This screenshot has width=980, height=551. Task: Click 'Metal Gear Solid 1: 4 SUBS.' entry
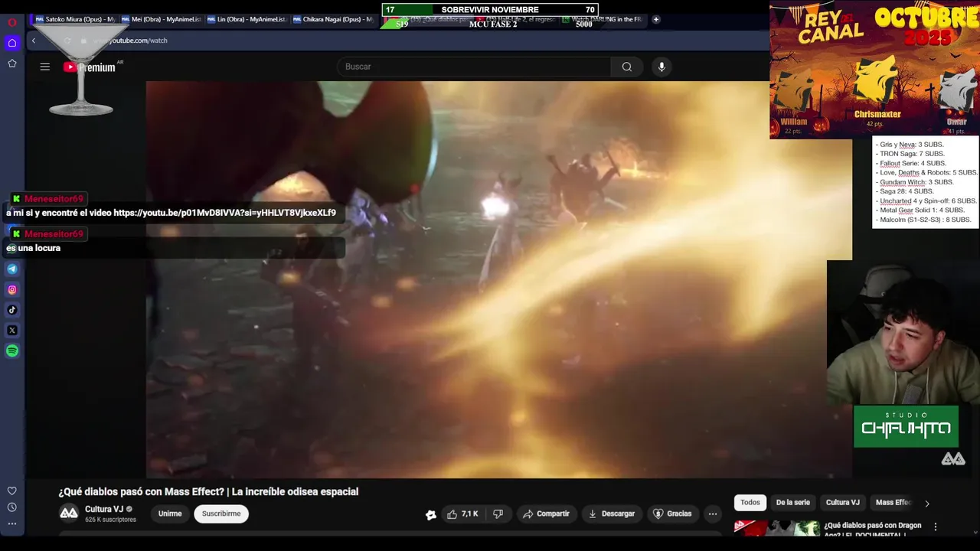(x=922, y=210)
